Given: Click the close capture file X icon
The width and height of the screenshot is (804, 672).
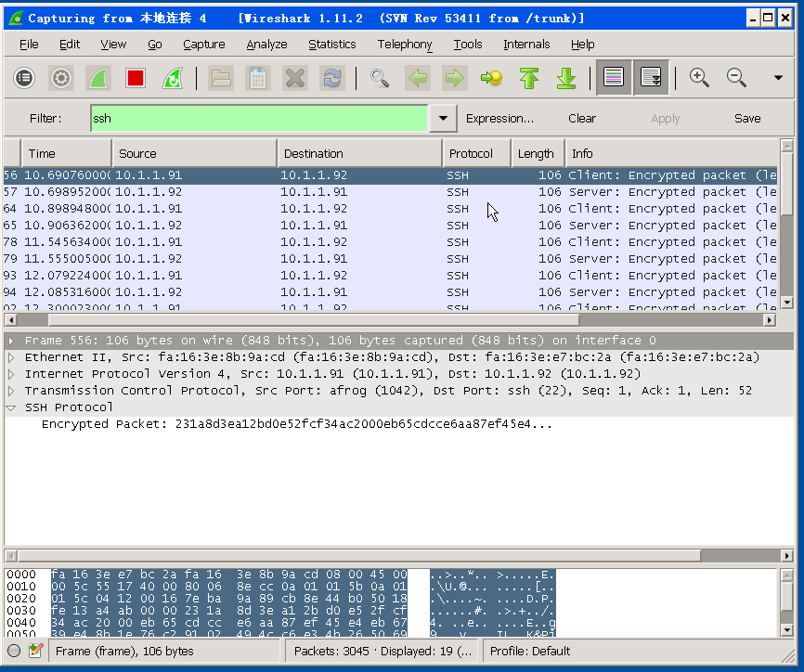Looking at the screenshot, I should (x=295, y=78).
